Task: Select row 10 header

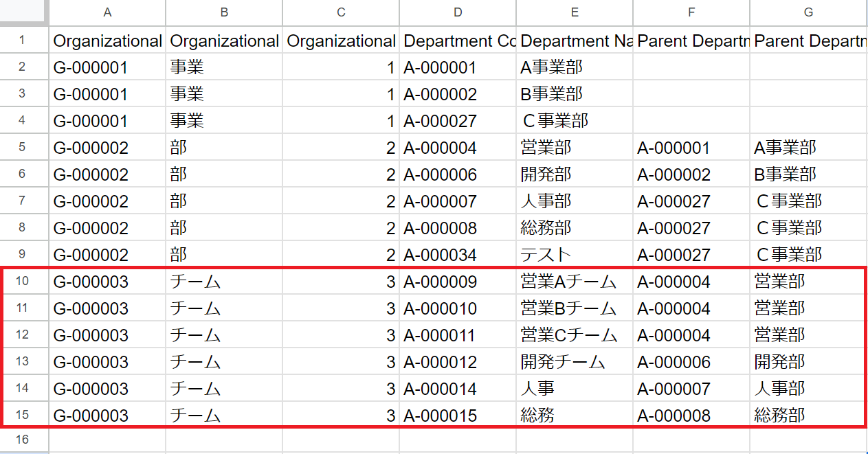Action: click(23, 281)
